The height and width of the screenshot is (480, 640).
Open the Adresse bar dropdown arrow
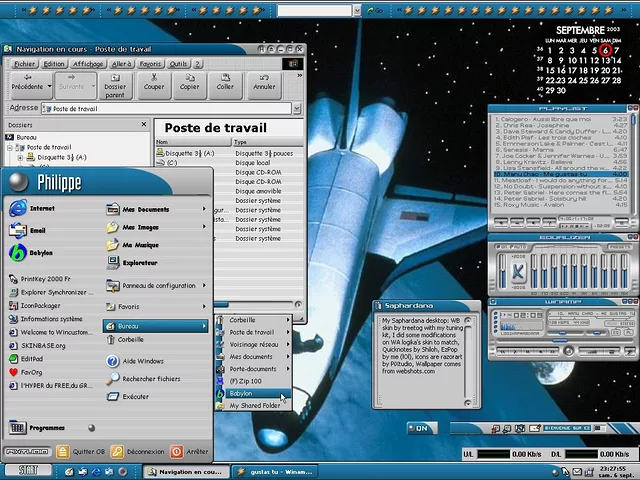click(297, 108)
